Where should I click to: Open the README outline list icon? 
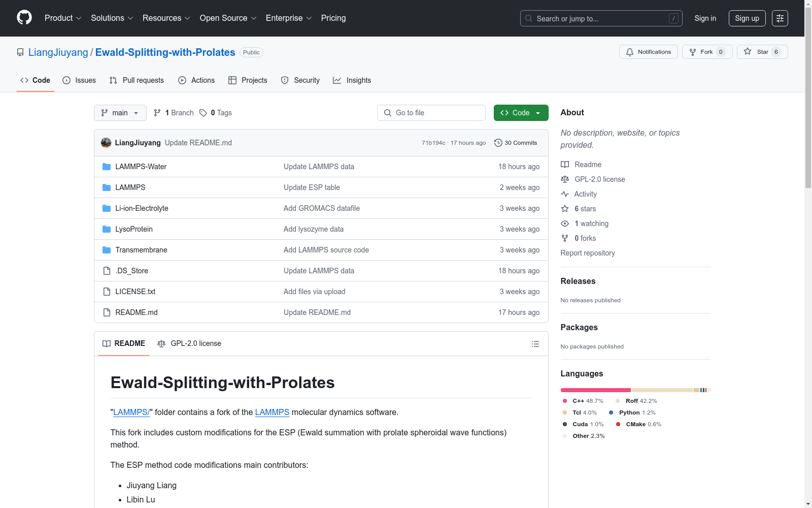535,344
